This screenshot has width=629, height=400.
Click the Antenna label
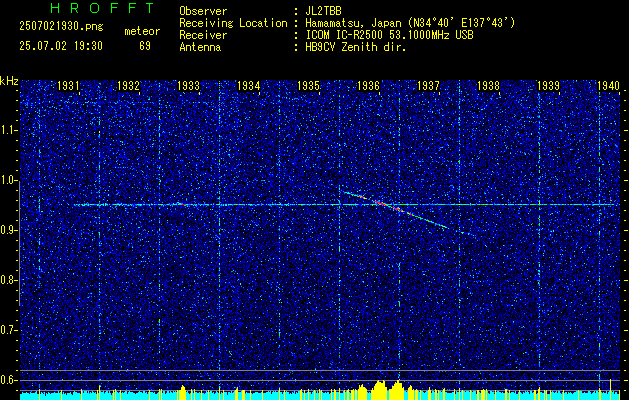tap(200, 47)
